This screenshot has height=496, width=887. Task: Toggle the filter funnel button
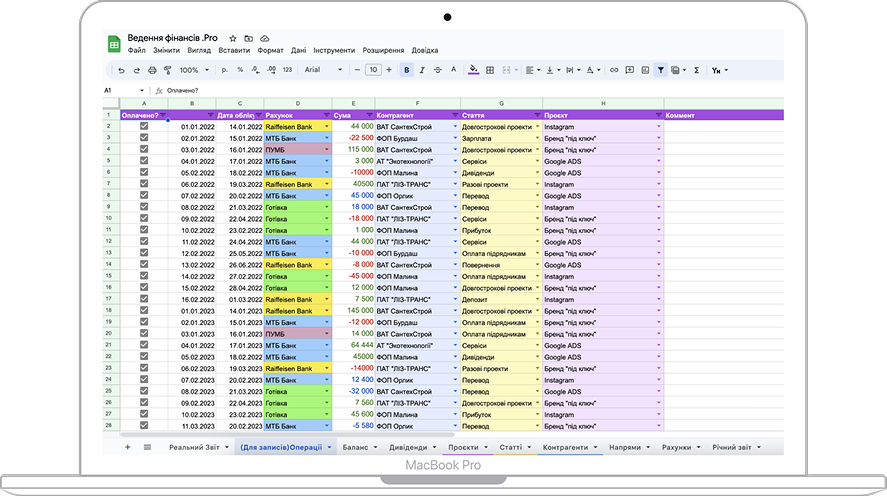point(661,70)
